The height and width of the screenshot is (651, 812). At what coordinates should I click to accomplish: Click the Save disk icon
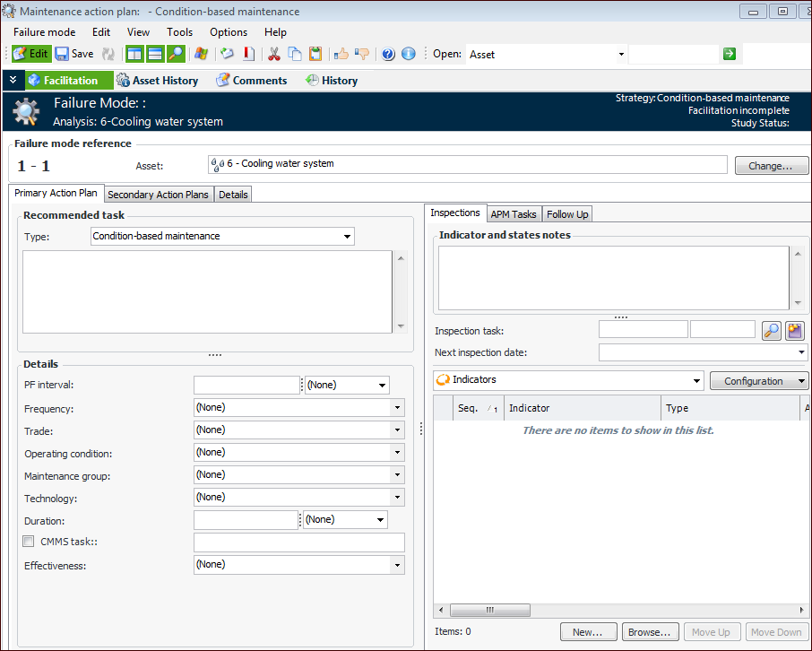click(63, 54)
